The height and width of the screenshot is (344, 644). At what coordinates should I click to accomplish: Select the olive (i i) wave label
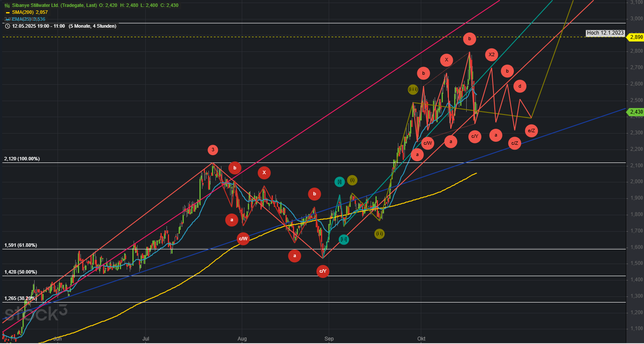click(x=379, y=234)
